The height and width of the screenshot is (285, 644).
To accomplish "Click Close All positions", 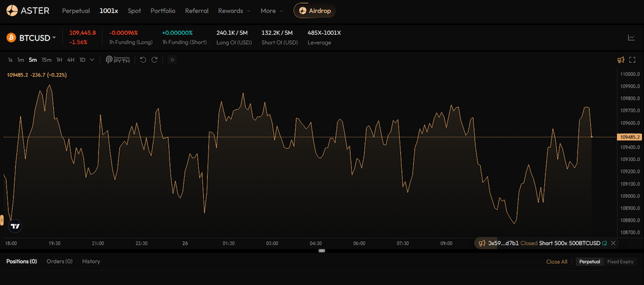I will (x=556, y=262).
